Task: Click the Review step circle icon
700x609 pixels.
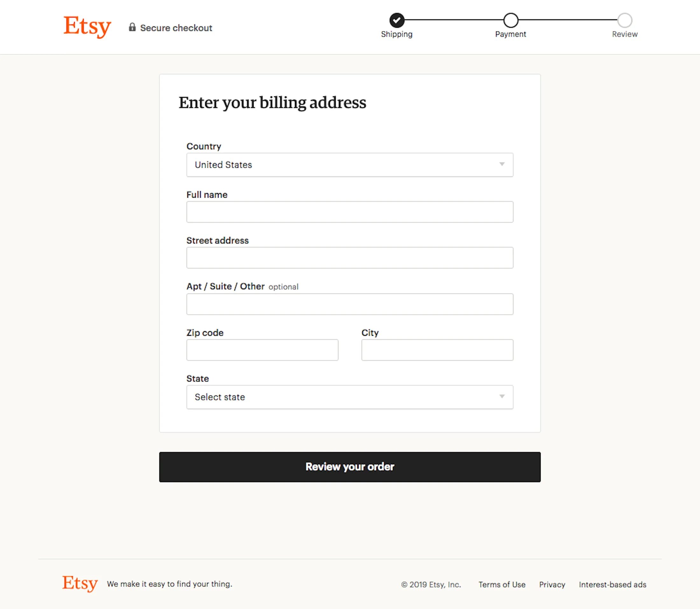Action: coord(624,20)
